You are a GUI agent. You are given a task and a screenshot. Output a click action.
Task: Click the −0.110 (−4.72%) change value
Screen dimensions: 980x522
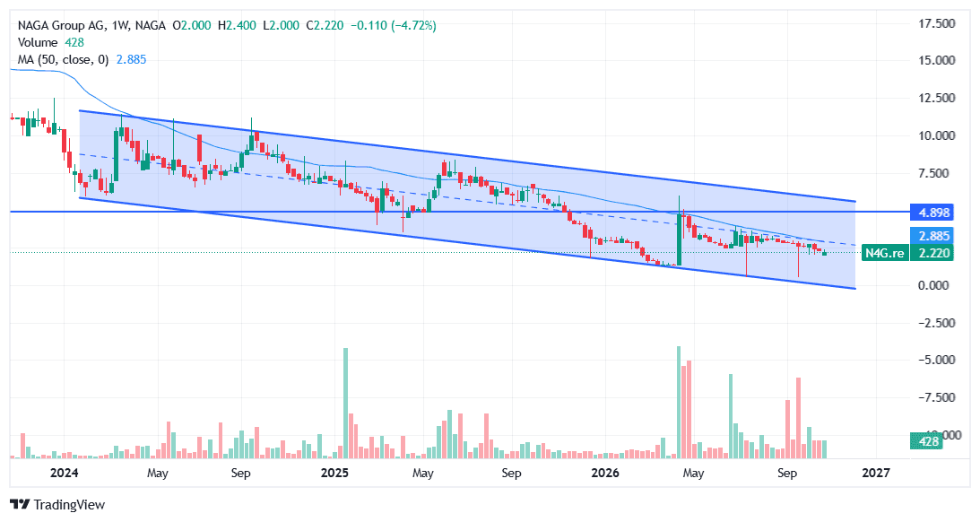pyautogui.click(x=393, y=26)
